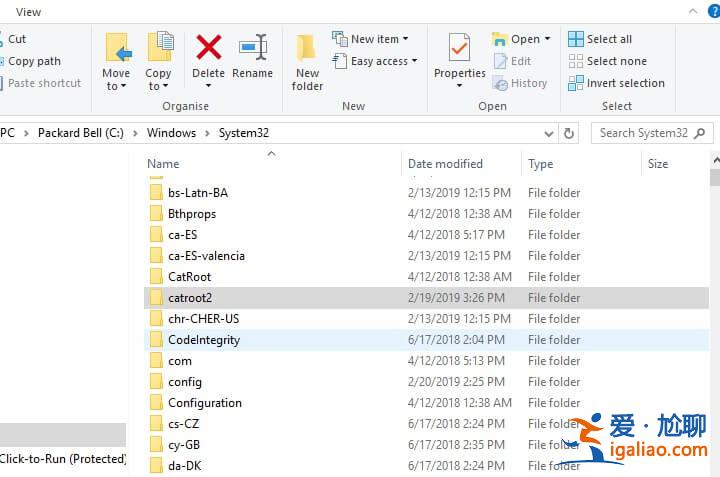Click the New item button

[x=370, y=39]
